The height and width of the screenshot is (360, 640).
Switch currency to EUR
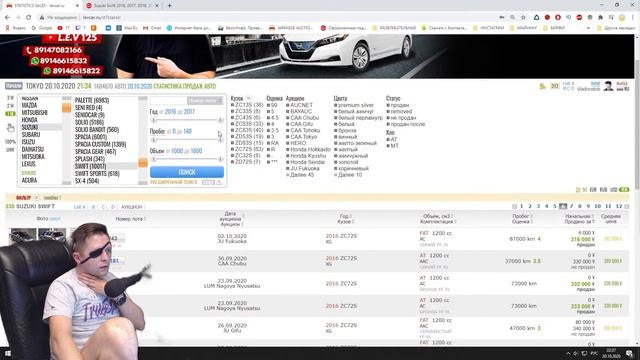(x=593, y=190)
